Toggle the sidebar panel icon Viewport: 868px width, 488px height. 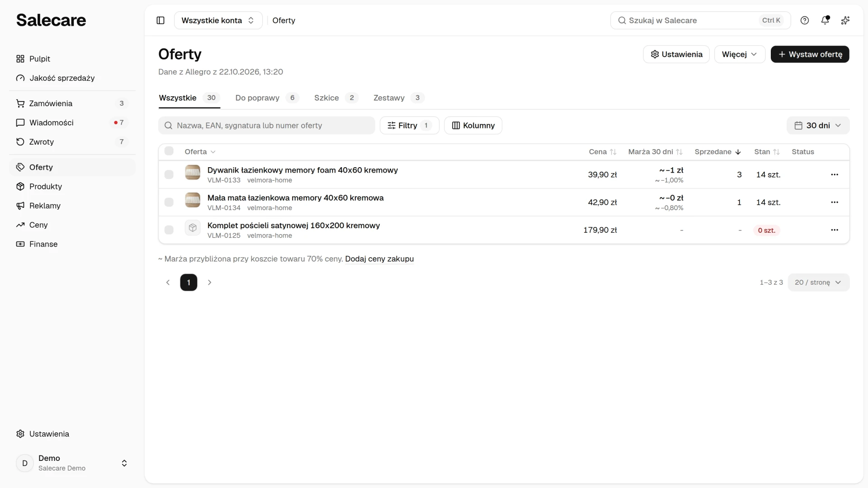pos(160,20)
